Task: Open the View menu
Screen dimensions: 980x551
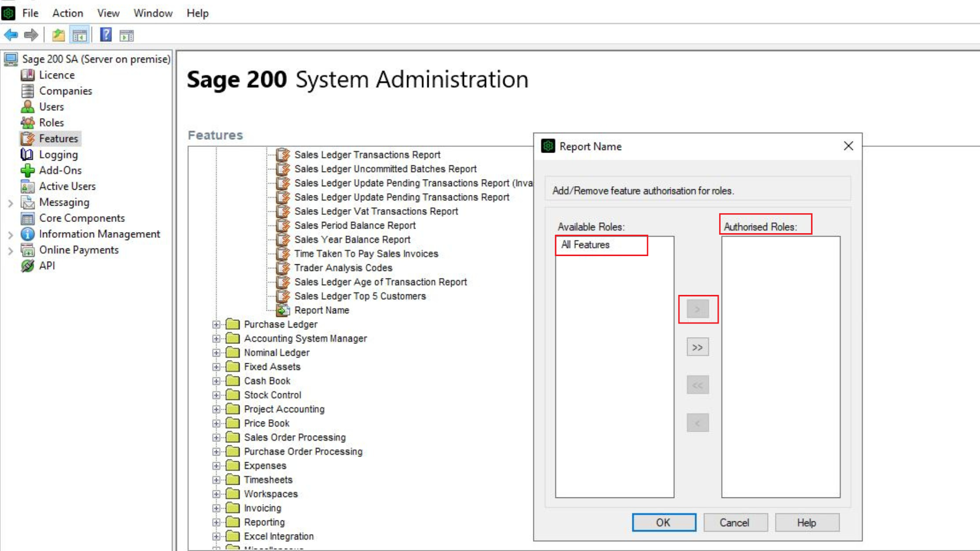Action: (108, 13)
